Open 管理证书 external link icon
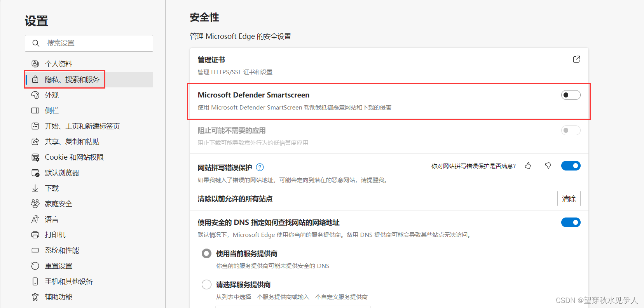This screenshot has width=644, height=308. pyautogui.click(x=576, y=59)
